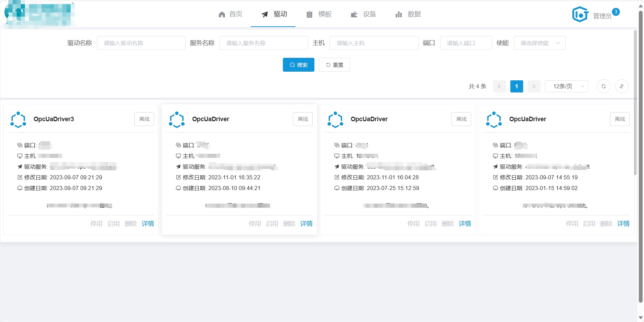The image size is (644, 322).
Task: Go to next page arrow
Action: pyautogui.click(x=534, y=86)
